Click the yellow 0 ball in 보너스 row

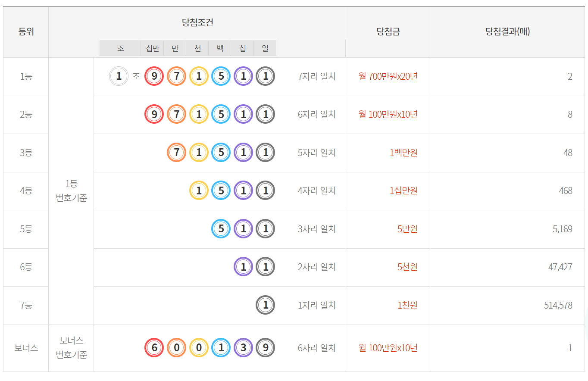click(199, 348)
